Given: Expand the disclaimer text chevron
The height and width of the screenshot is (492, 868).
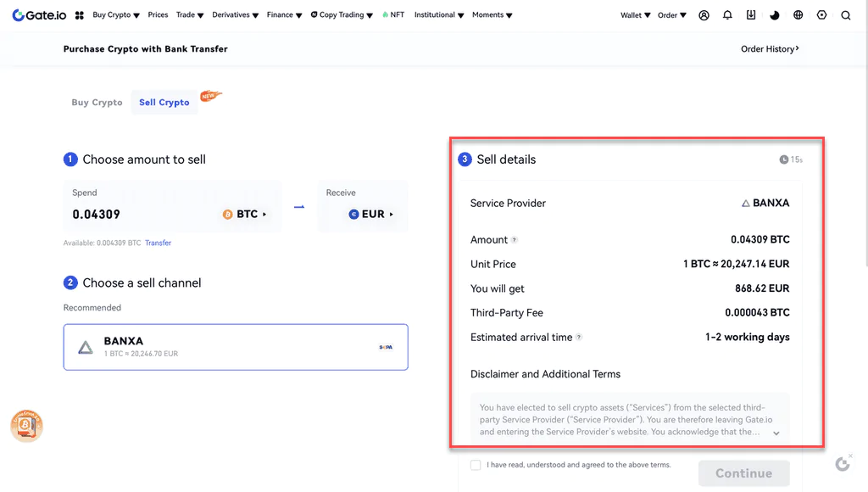Looking at the screenshot, I should 776,433.
